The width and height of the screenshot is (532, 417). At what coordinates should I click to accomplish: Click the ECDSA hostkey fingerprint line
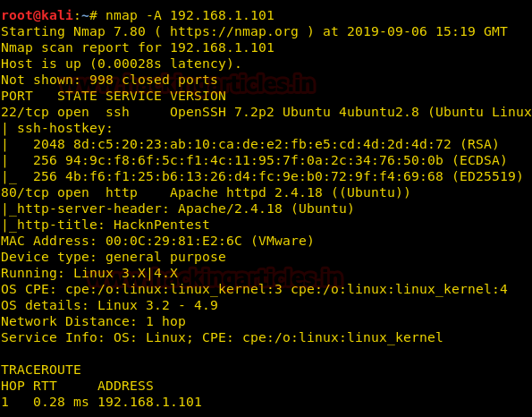coord(270,160)
